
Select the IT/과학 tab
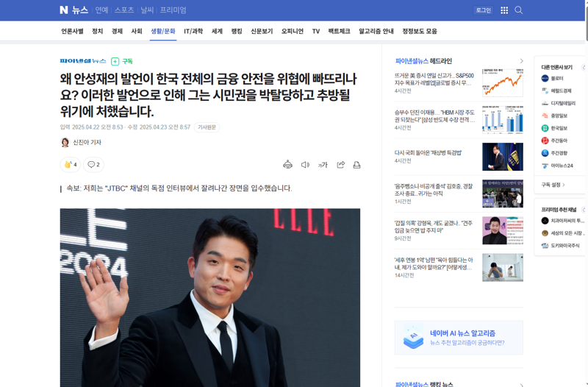193,31
